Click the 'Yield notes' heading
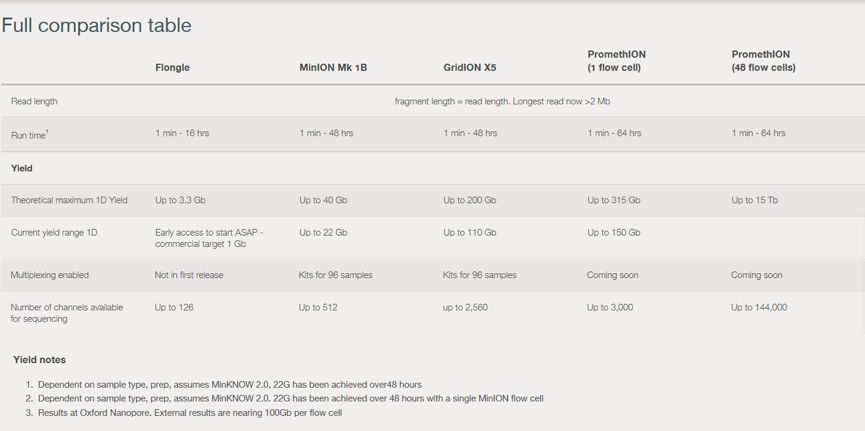 (40, 359)
